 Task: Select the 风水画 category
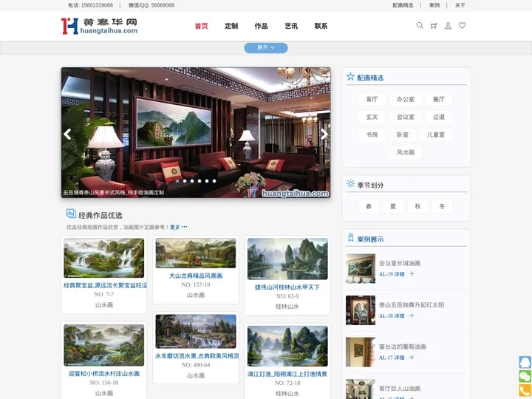click(406, 152)
